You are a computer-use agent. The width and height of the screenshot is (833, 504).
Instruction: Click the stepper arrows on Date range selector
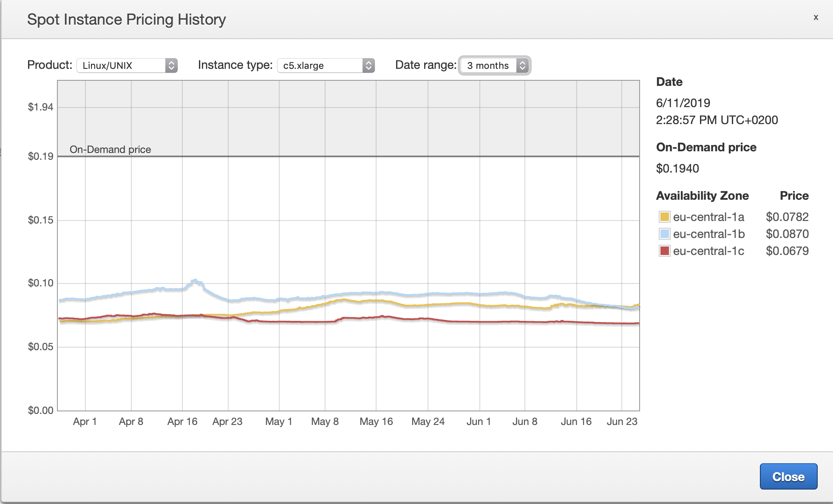tap(522, 65)
